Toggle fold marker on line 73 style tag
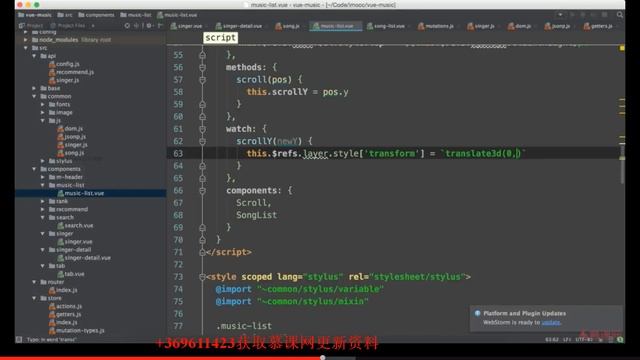Viewport: 640px width, 360px height. point(202,277)
